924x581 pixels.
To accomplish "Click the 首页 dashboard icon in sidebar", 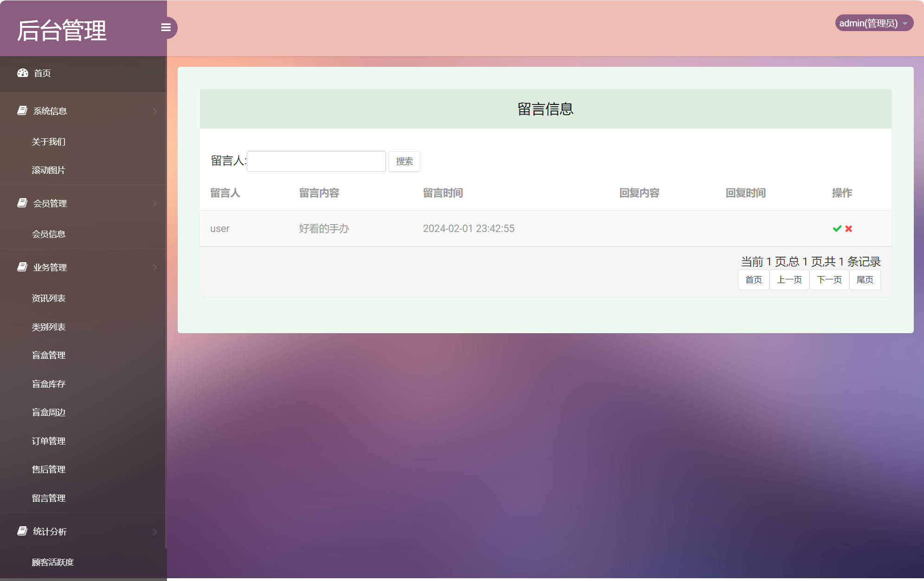I will (x=23, y=73).
